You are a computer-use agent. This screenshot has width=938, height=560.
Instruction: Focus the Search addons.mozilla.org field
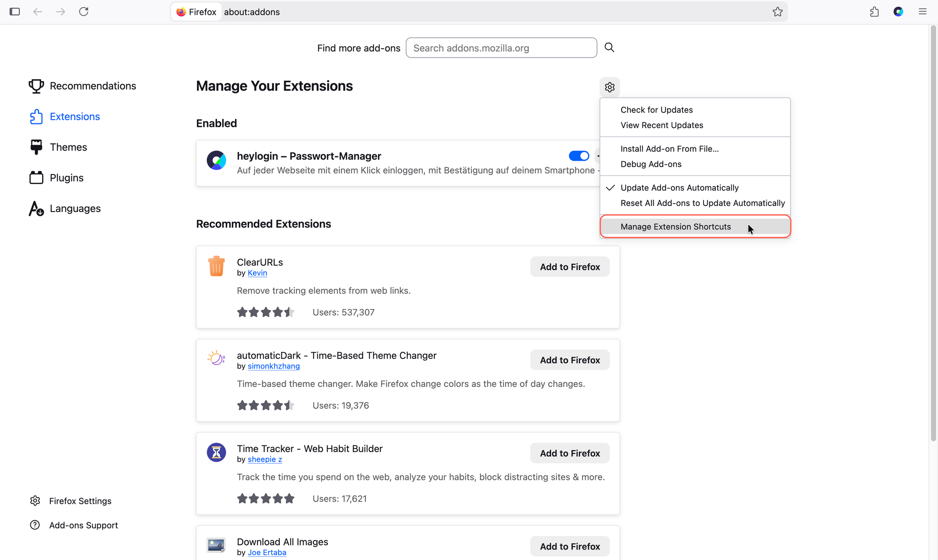pos(501,48)
